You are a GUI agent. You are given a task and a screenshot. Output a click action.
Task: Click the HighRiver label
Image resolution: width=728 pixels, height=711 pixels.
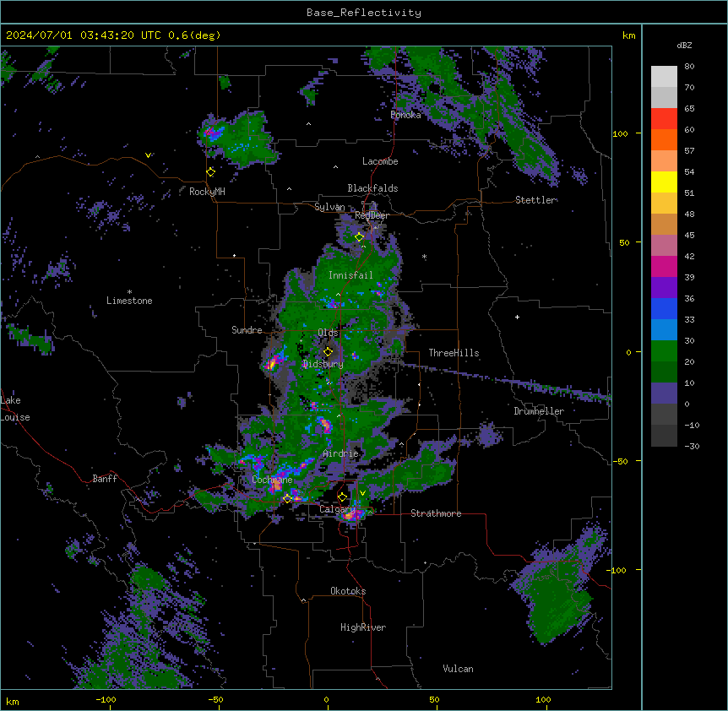point(363,627)
